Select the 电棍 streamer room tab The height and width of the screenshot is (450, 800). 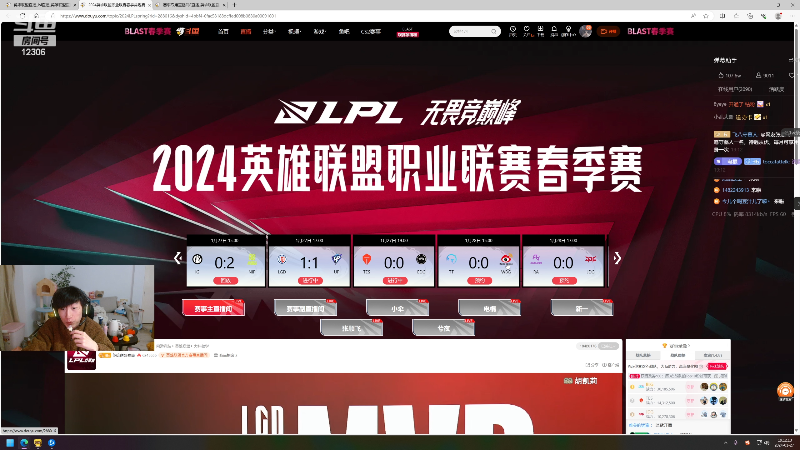click(x=489, y=308)
